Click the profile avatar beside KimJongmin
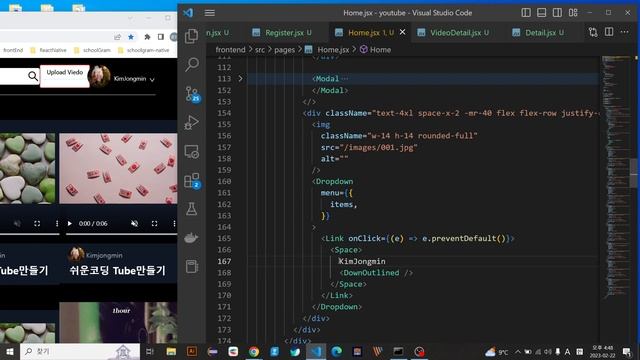 [x=99, y=76]
